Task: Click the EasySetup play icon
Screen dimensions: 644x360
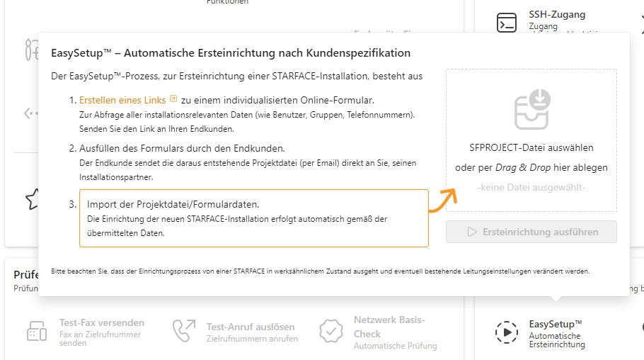Action: [x=507, y=332]
